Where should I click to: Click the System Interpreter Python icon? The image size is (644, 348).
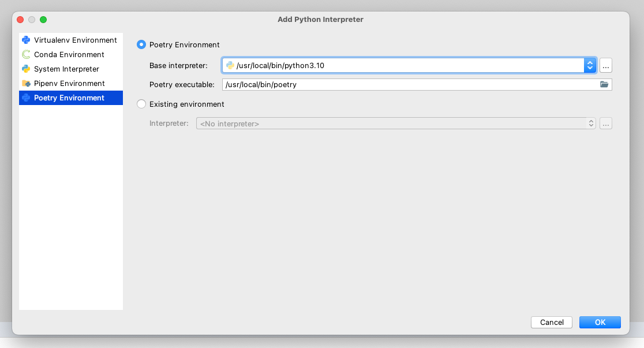pos(26,69)
